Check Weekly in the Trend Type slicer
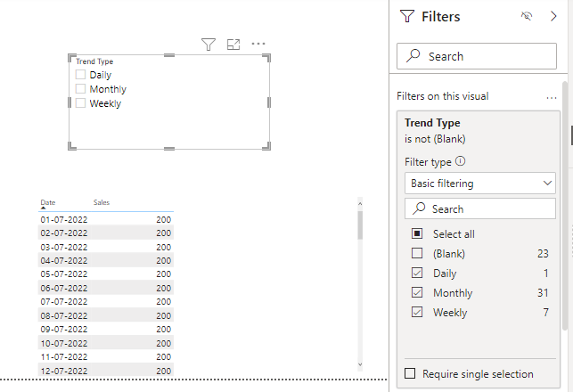This screenshot has width=573, height=392. (x=80, y=103)
